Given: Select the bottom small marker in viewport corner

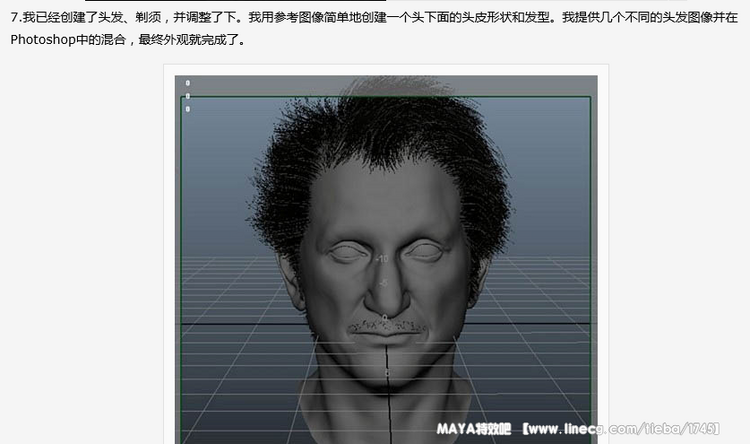Looking at the screenshot, I should tap(187, 108).
